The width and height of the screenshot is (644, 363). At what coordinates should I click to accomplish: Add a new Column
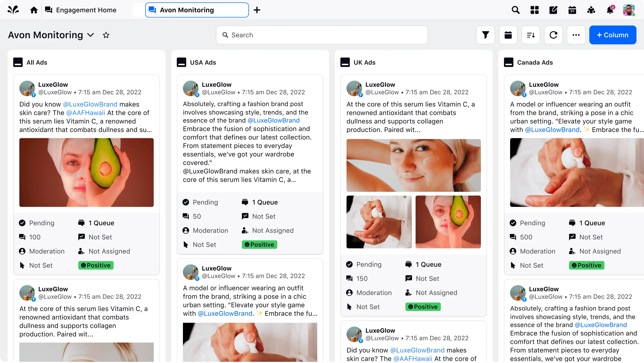[612, 35]
